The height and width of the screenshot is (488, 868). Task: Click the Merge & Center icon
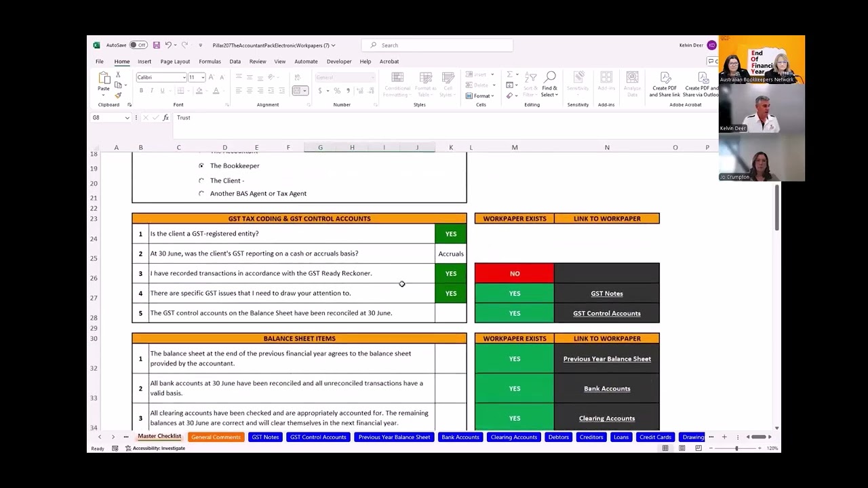pos(297,90)
